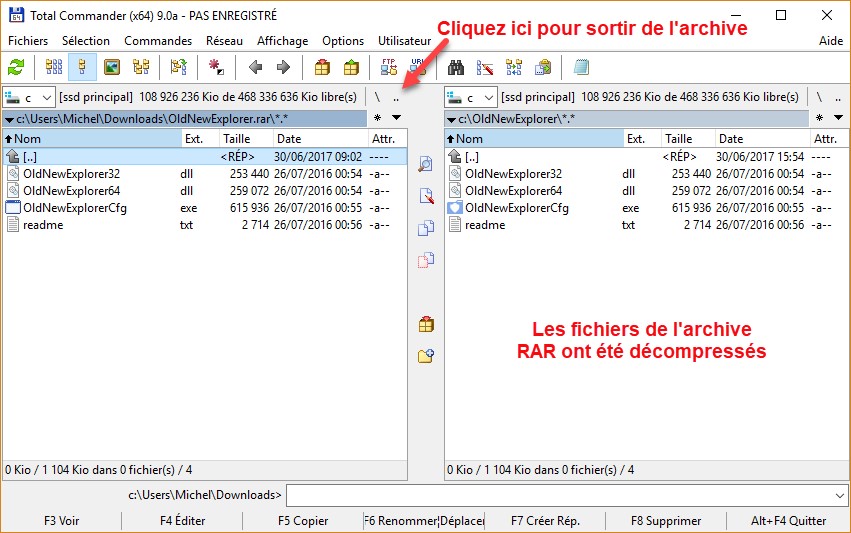The width and height of the screenshot is (851, 533).
Task: Go forward with right arrow icon
Action: coord(283,67)
